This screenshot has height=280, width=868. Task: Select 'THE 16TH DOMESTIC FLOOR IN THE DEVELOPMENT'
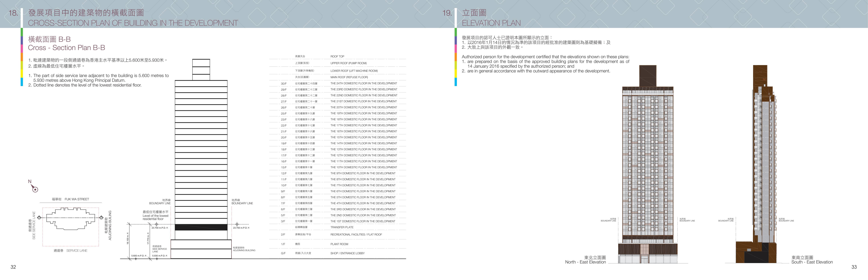(364, 132)
